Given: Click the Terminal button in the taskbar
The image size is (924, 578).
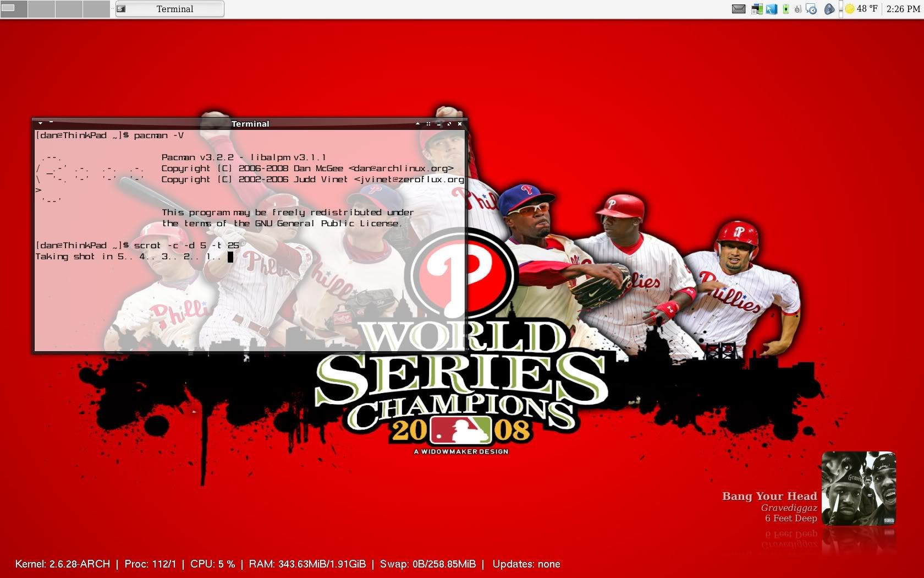Looking at the screenshot, I should (169, 9).
